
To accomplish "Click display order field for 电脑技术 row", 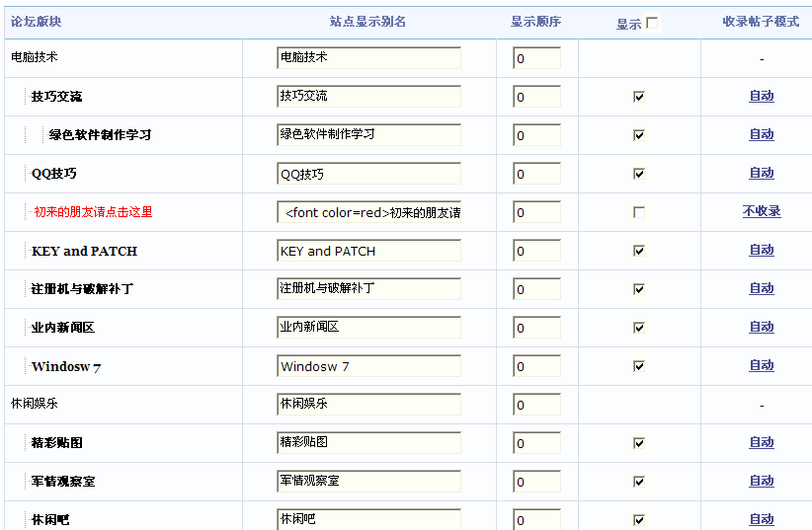I will [537, 58].
